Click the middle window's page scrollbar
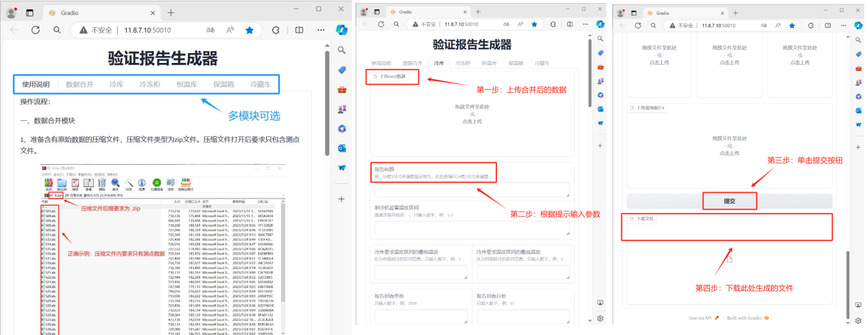Image resolution: width=868 pixels, height=335 pixels. coord(589,72)
